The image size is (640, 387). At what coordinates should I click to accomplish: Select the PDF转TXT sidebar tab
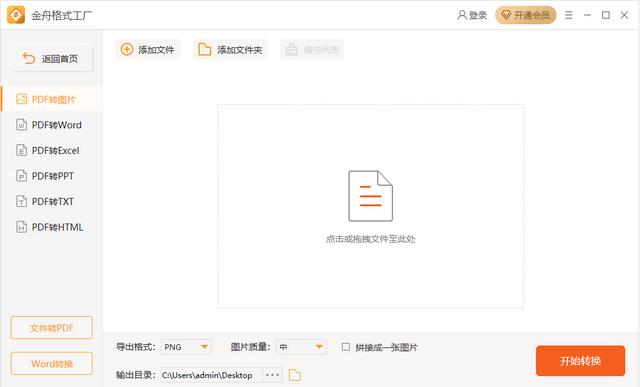51,202
